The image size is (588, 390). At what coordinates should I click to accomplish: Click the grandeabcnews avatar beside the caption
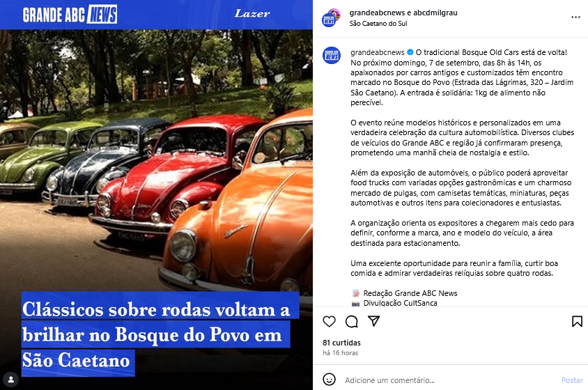point(332,56)
